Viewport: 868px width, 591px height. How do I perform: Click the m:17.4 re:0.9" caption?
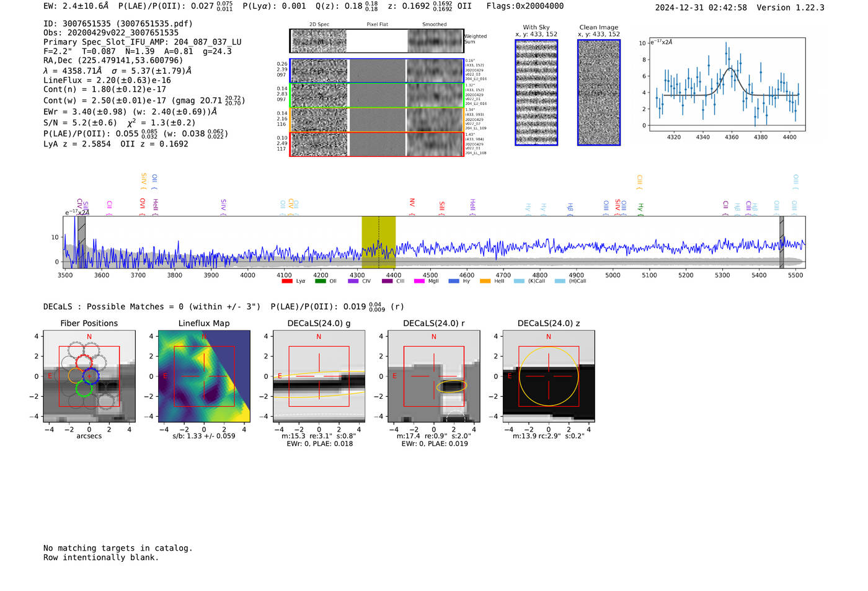coord(434,436)
